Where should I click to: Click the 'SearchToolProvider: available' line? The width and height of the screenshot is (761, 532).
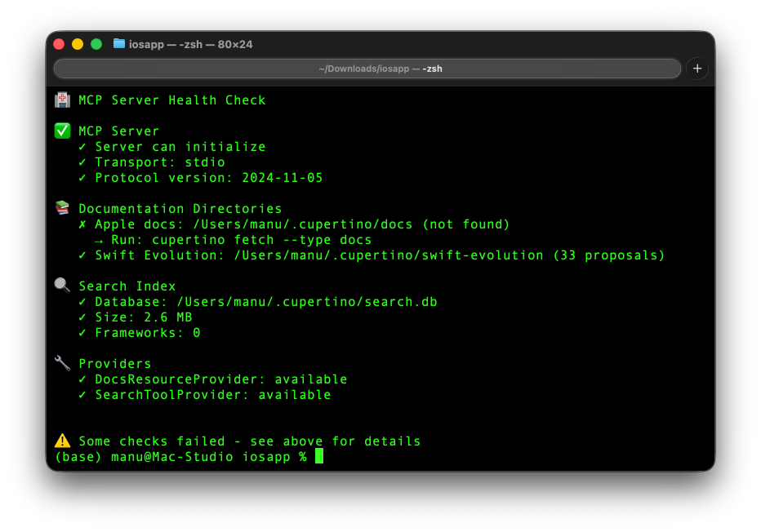coord(212,395)
